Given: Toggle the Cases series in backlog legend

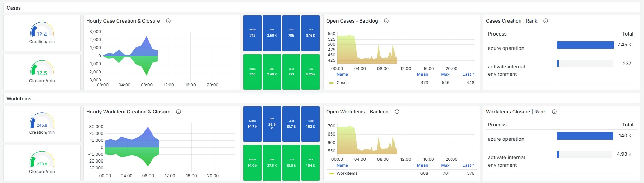Looking at the screenshot, I should coord(342,83).
